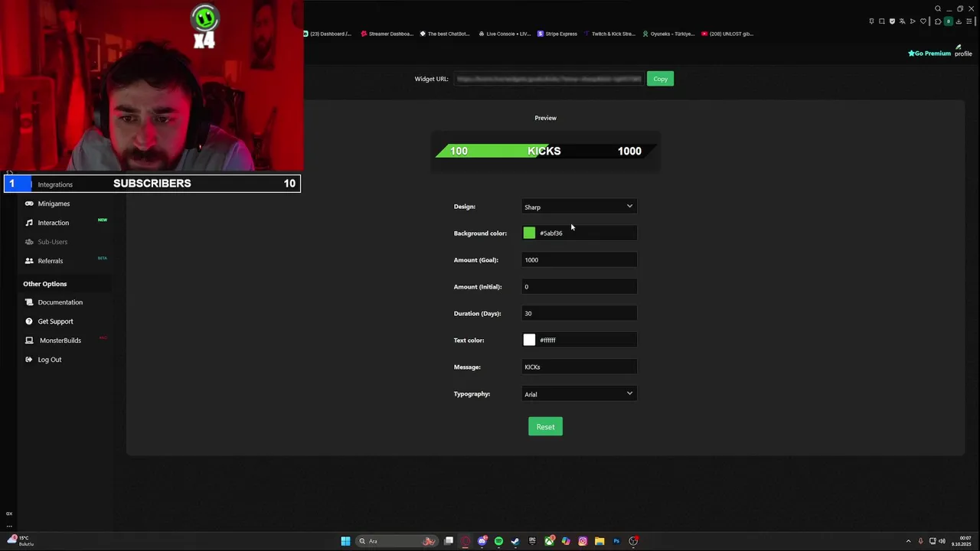Click the Interaction music note icon
Screen dimensions: 980x551
[29, 223]
